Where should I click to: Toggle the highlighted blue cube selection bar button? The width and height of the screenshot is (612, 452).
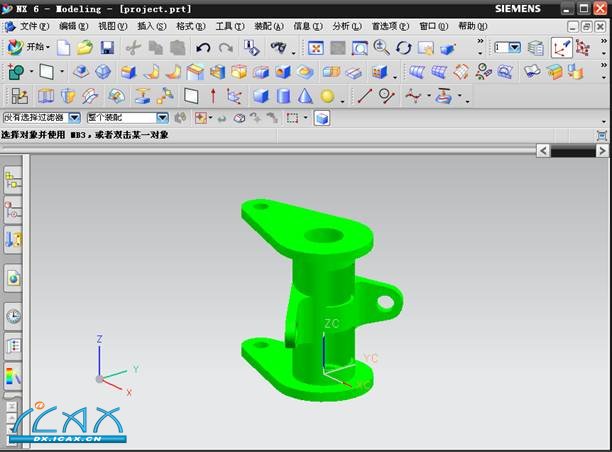tap(322, 118)
